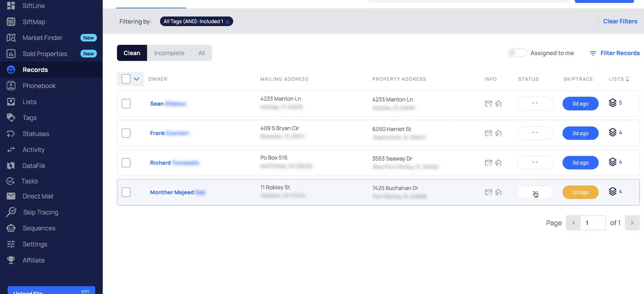Open the Filter Records panel

pyautogui.click(x=614, y=53)
